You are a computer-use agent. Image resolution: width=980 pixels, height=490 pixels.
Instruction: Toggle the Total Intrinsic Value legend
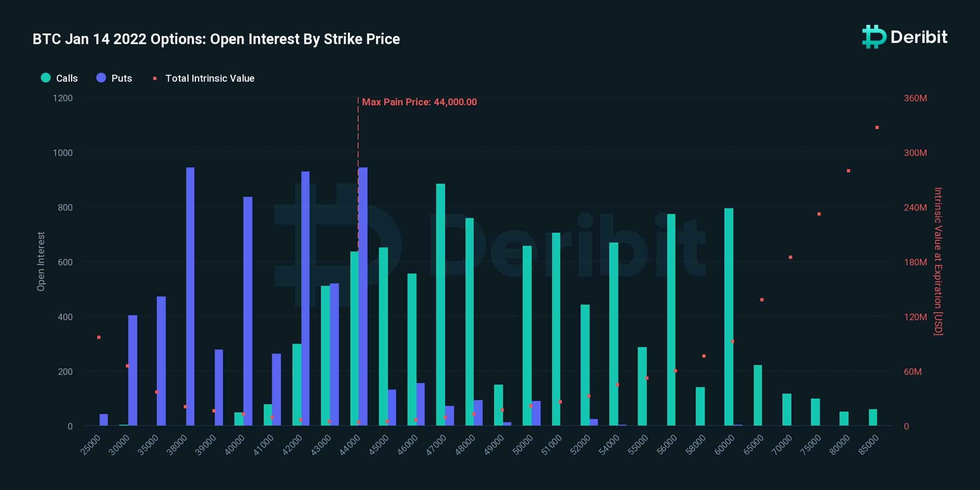204,78
